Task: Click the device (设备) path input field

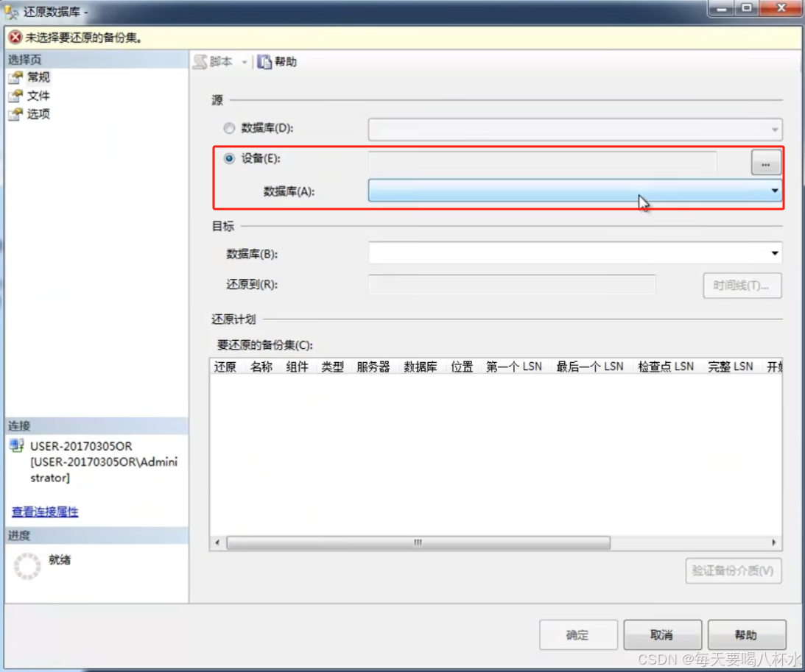Action: [543, 162]
